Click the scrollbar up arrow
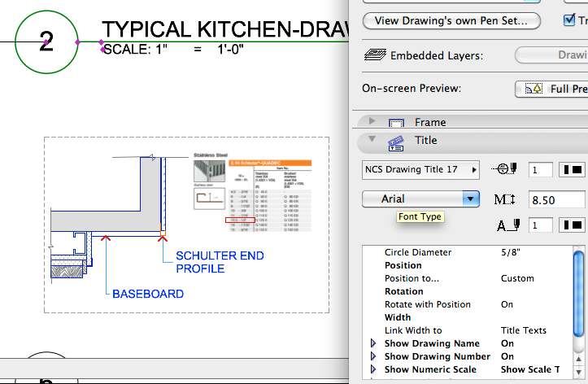588x384 pixels. tap(578, 359)
